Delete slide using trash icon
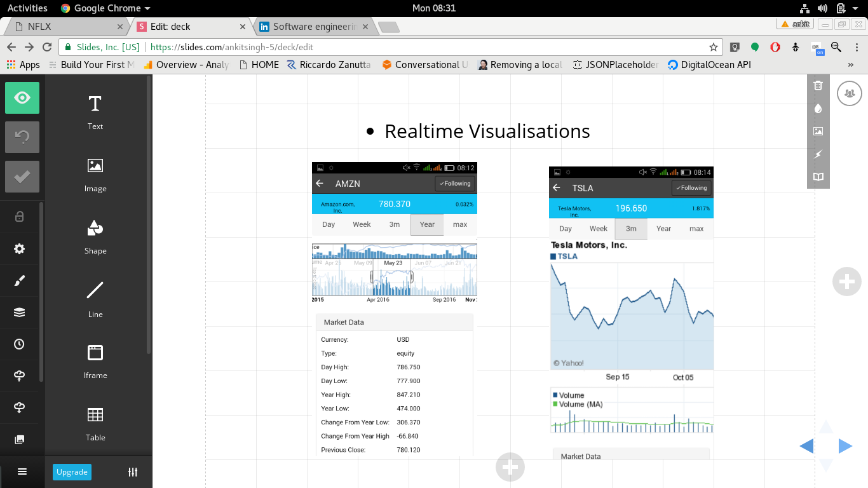 [x=818, y=86]
